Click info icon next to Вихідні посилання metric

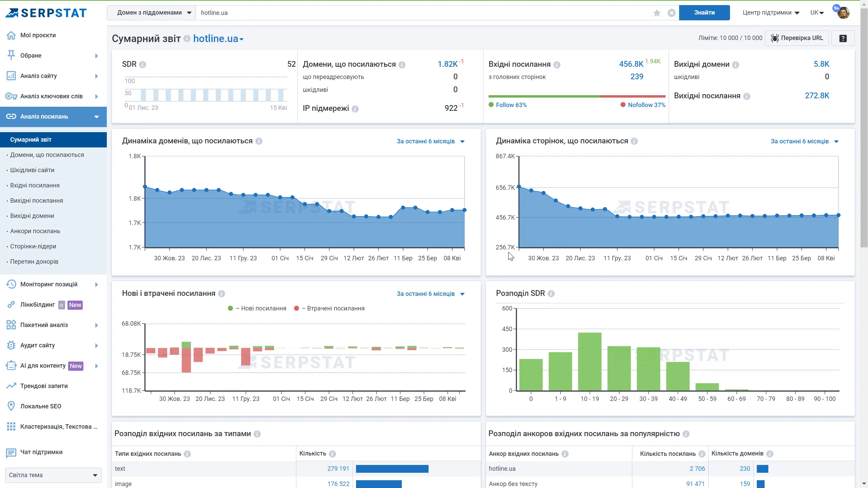click(x=747, y=96)
